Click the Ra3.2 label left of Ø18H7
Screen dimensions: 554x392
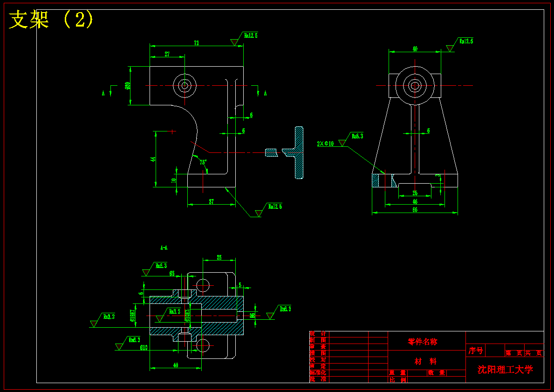tap(109, 316)
